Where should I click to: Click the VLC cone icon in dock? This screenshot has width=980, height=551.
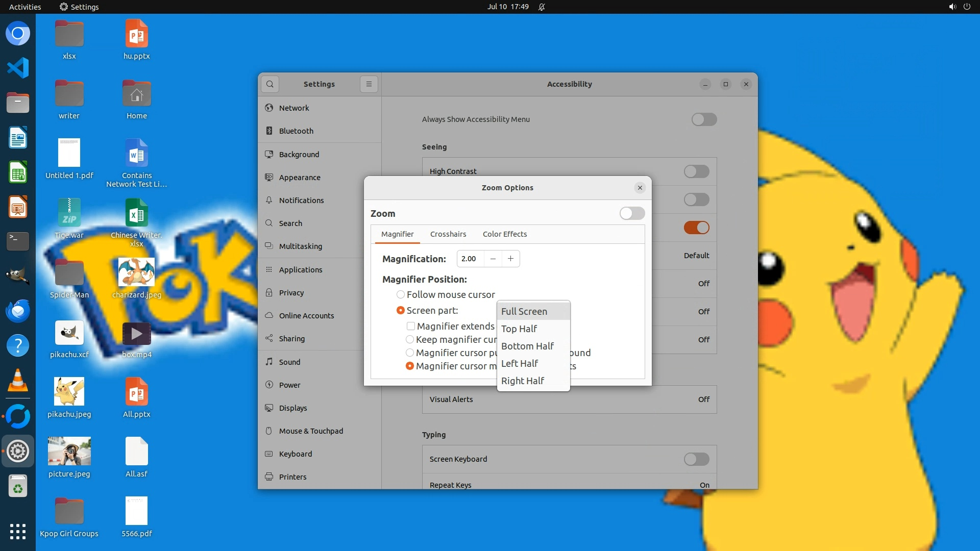(18, 381)
